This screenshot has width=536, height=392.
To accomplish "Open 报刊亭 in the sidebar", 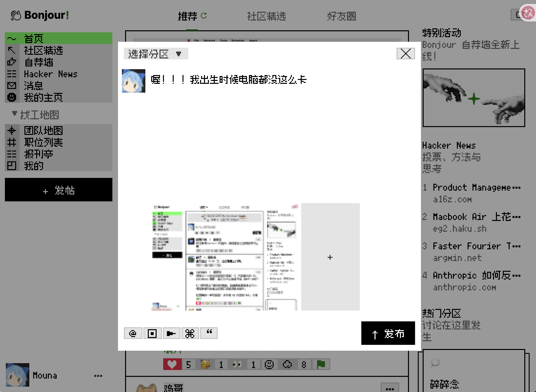I will coord(59,154).
